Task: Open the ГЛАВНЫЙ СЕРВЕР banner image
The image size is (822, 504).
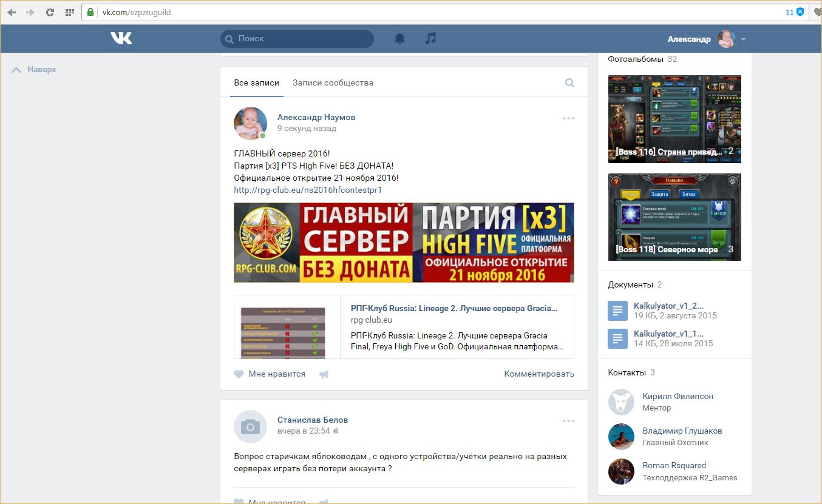Action: 404,243
